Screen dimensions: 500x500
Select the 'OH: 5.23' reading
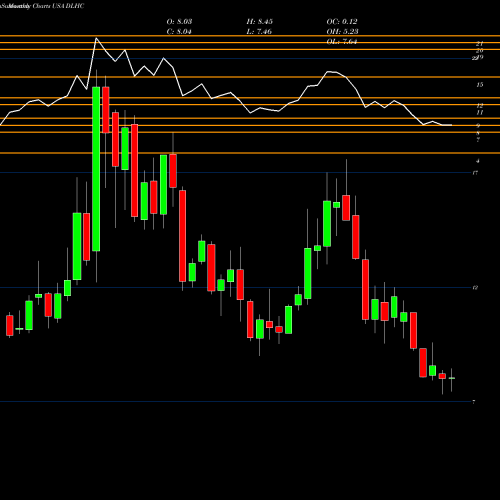(342, 31)
